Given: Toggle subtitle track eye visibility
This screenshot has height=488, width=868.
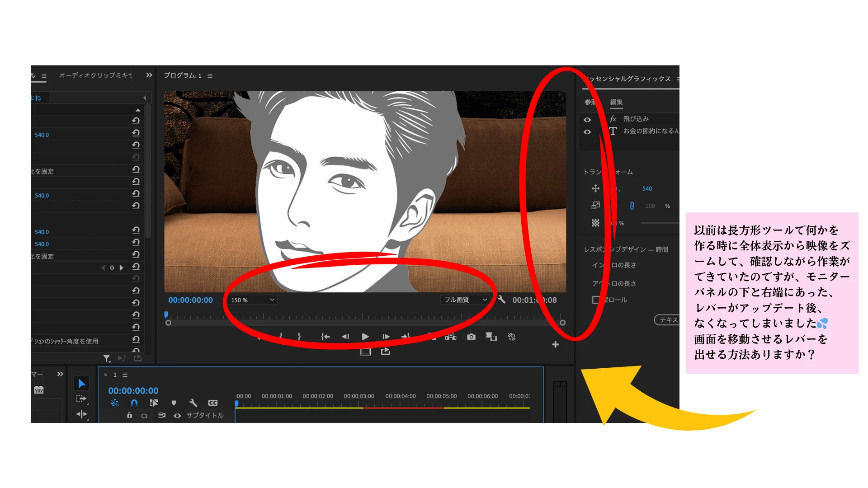Looking at the screenshot, I should 177,416.
